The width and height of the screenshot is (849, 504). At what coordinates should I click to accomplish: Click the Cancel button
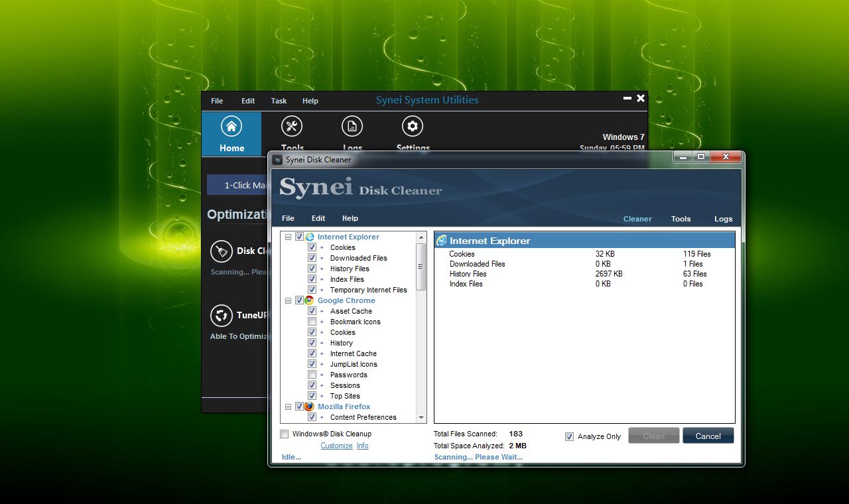[708, 436]
